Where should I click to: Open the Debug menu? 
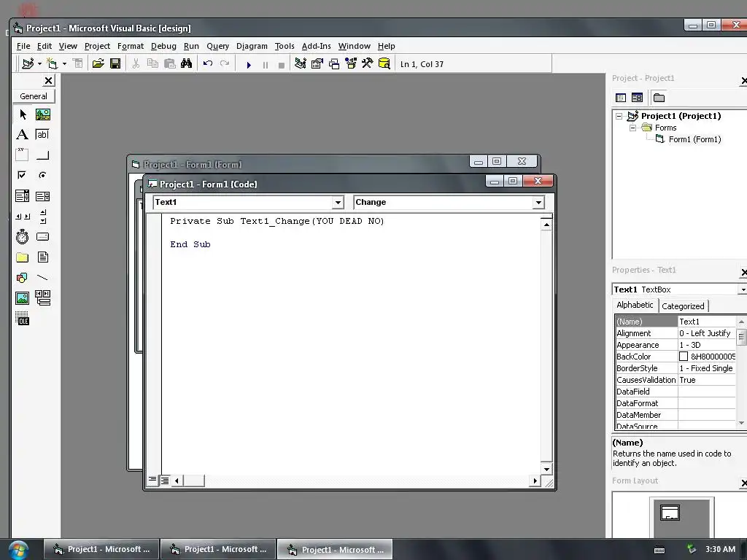pos(163,46)
